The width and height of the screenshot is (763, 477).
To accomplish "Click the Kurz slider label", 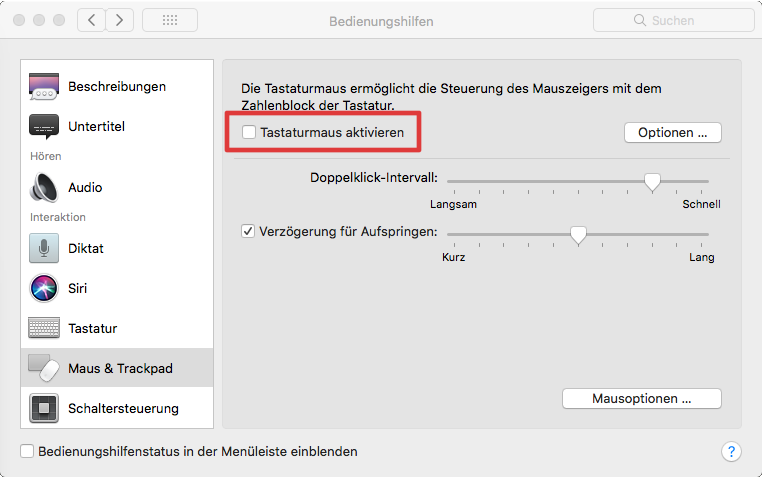I will pyautogui.click(x=454, y=257).
